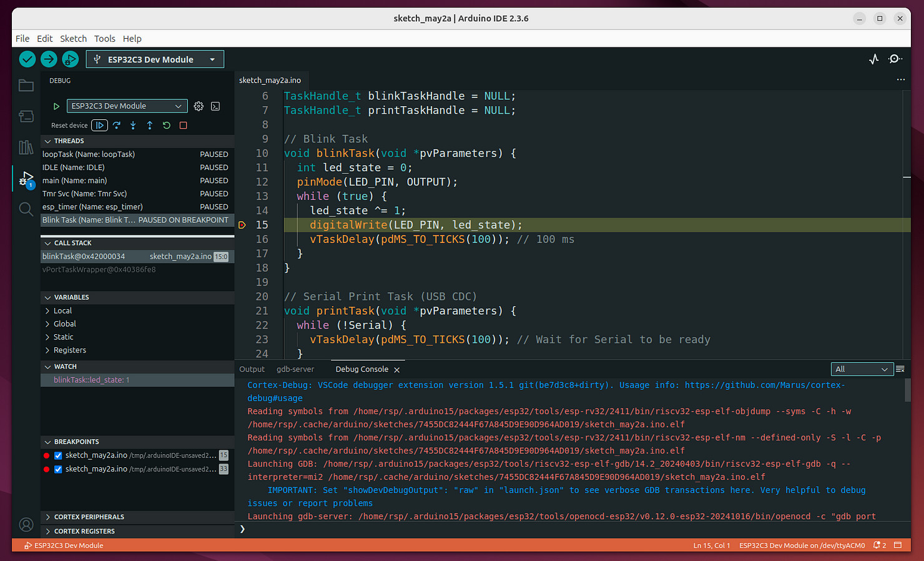924x561 pixels.
Task: Click the debug console vertical scrollbar
Action: pyautogui.click(x=907, y=390)
